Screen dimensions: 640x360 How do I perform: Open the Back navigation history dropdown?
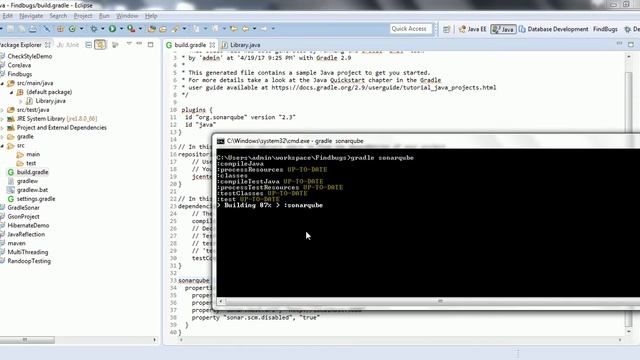[x=254, y=29]
